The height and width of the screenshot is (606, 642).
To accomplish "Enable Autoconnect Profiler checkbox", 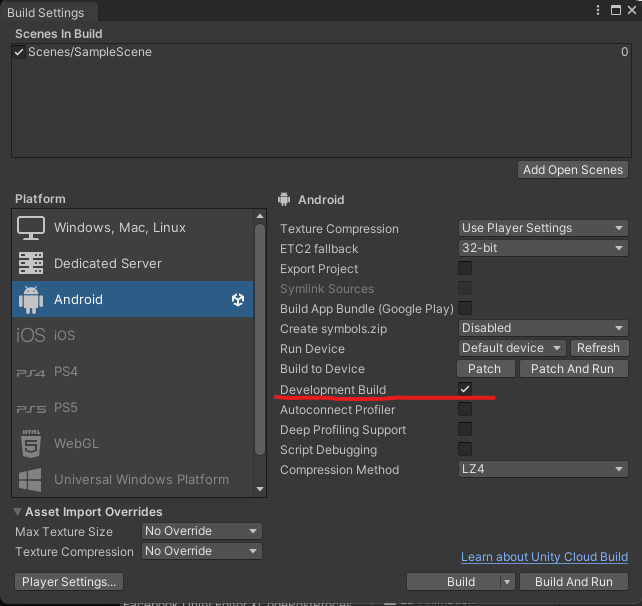I will tap(465, 409).
